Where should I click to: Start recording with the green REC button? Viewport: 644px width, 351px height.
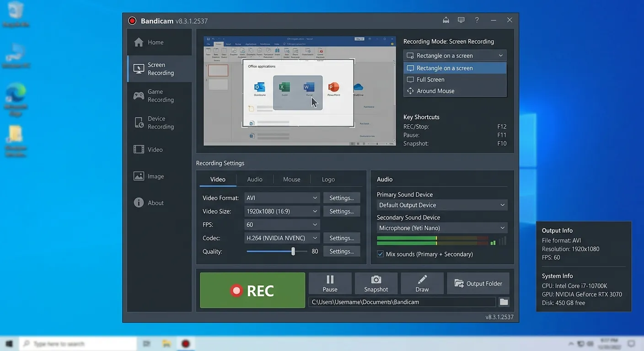[x=252, y=290]
